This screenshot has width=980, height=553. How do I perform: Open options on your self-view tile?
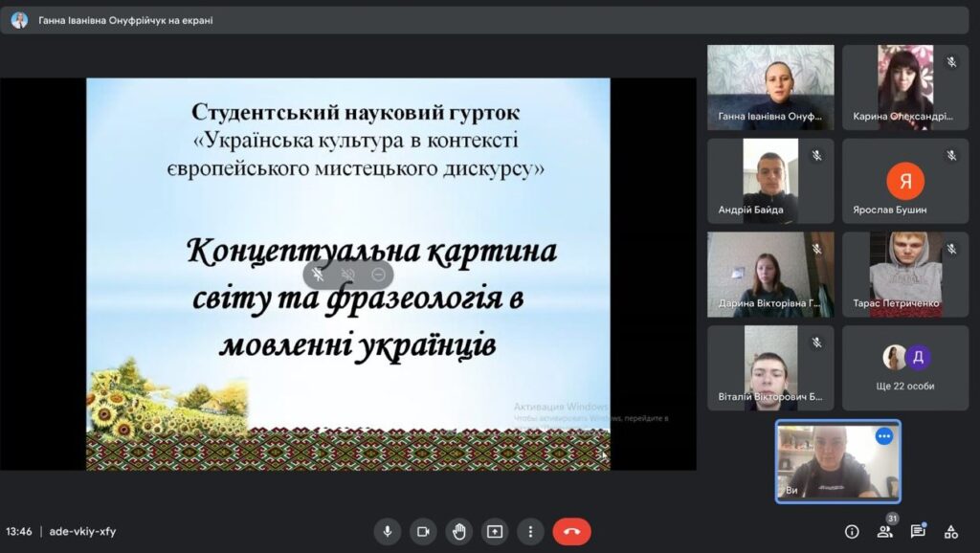pyautogui.click(x=883, y=436)
